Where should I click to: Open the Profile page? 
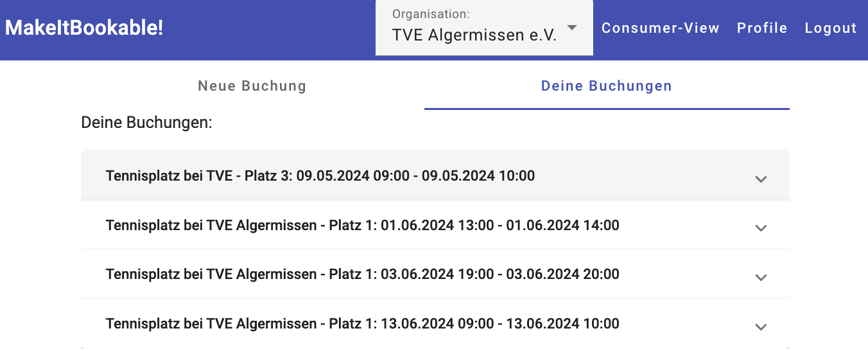click(761, 28)
